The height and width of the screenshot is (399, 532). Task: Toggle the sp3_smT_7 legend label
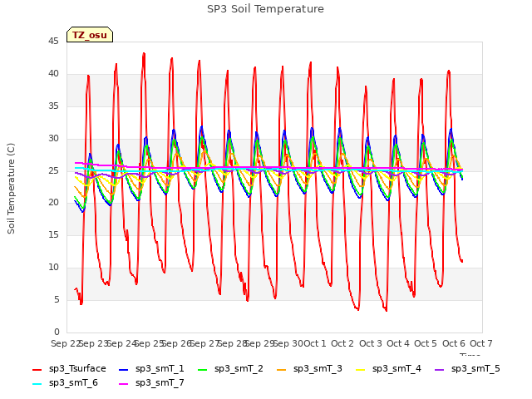pos(160,383)
